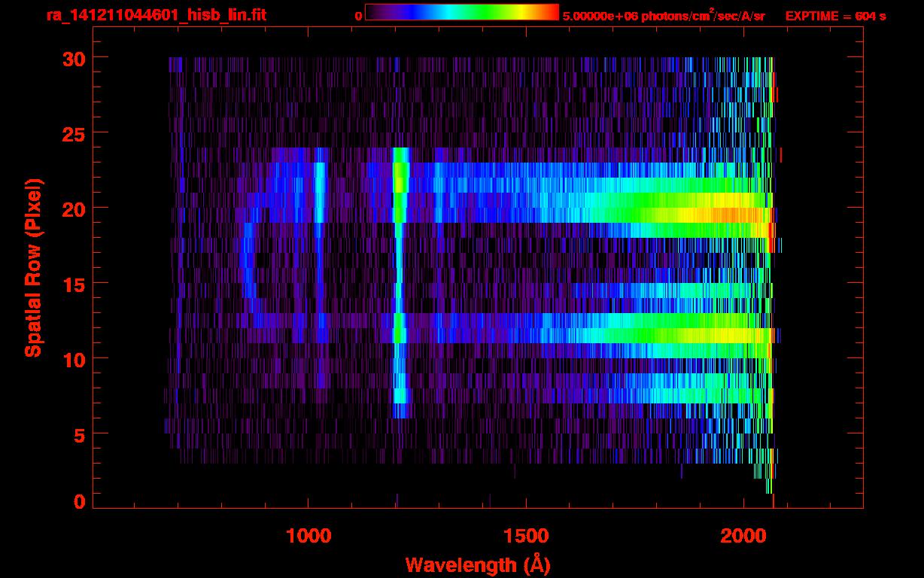Click y-axis tick label 5
924x578 pixels.
[79, 434]
